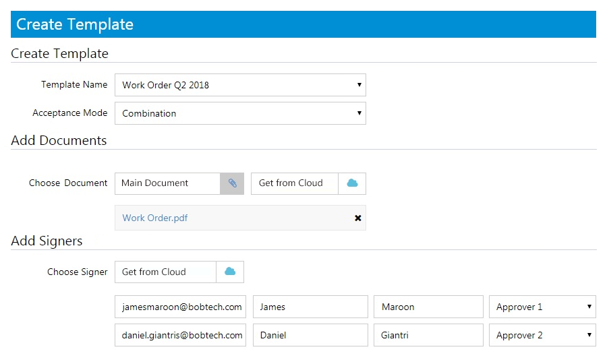Click Main Document upload button
This screenshot has width=607, height=364.
tap(168, 183)
